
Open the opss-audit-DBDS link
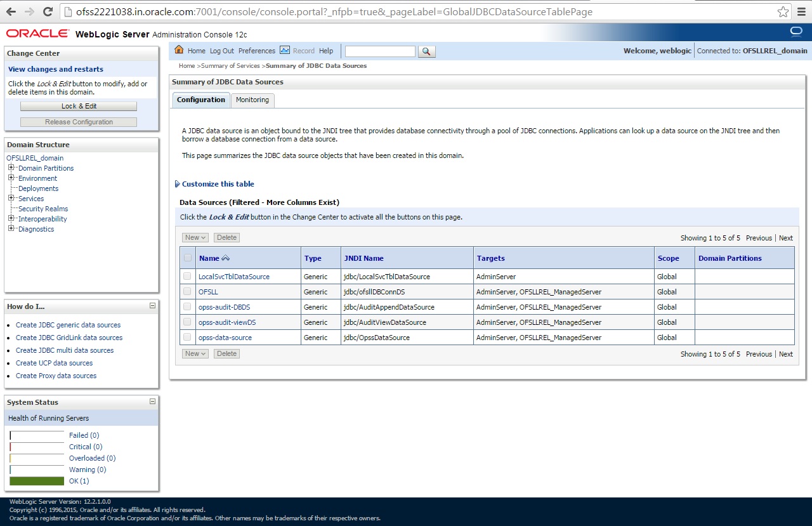(x=224, y=307)
